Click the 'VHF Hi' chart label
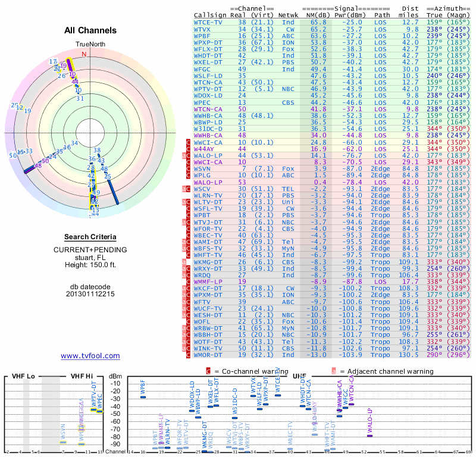The height and width of the screenshot is (457, 476). pos(82,377)
